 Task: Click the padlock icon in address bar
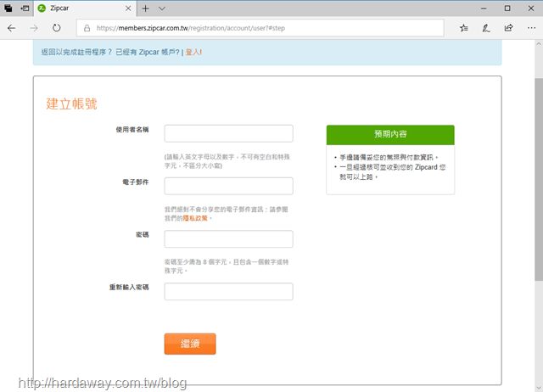tap(87, 28)
